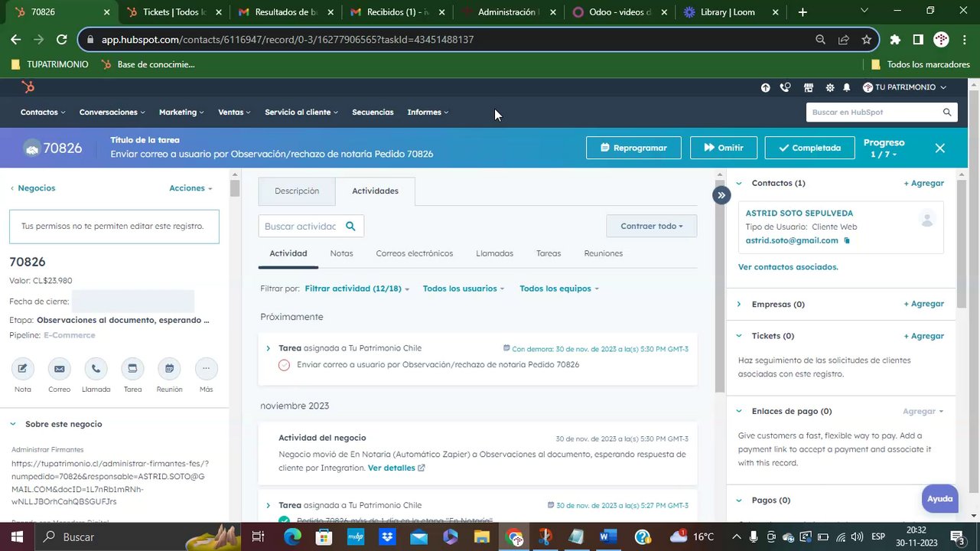Open the Acciones dropdown

coord(190,187)
